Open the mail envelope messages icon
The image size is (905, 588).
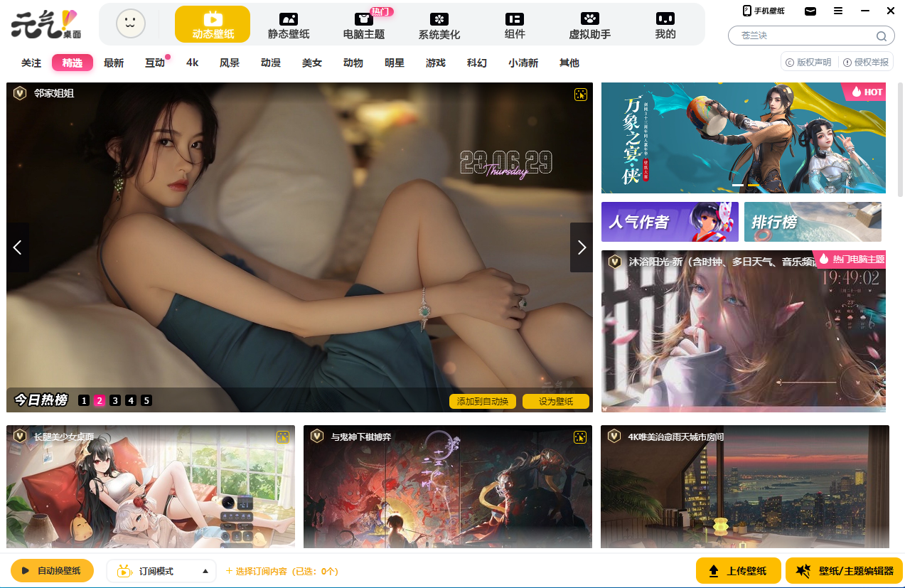810,11
